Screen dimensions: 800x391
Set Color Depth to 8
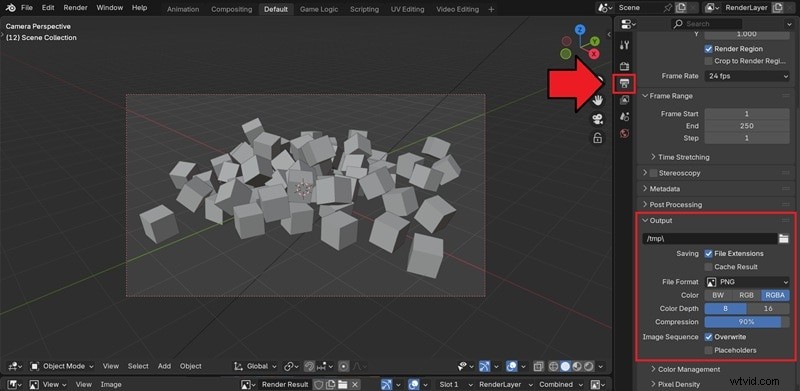pyautogui.click(x=726, y=308)
